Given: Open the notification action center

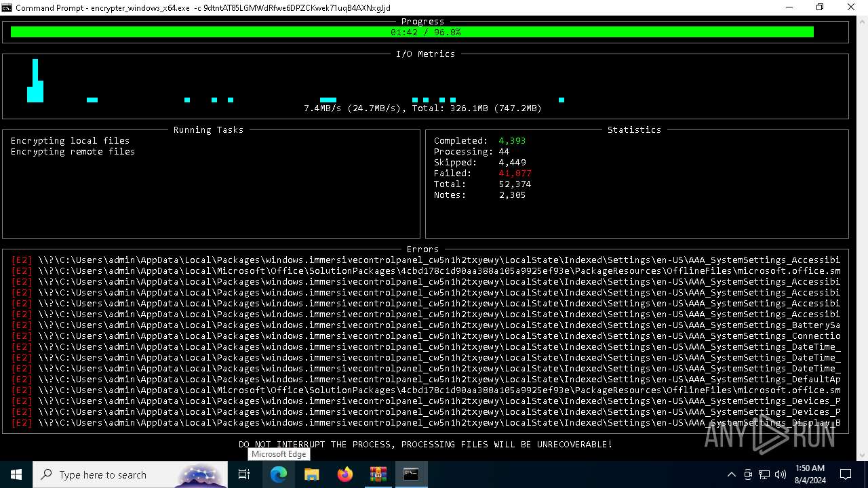Looking at the screenshot, I should (846, 474).
